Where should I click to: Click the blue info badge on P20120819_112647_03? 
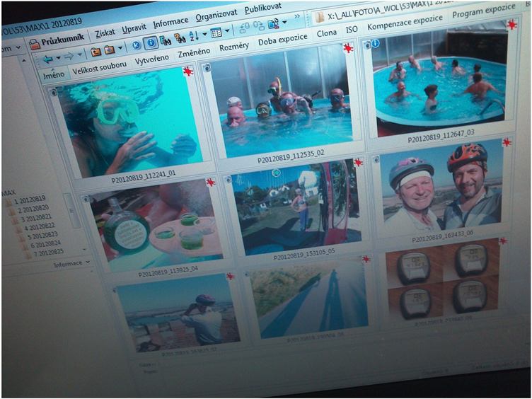tap(375, 43)
